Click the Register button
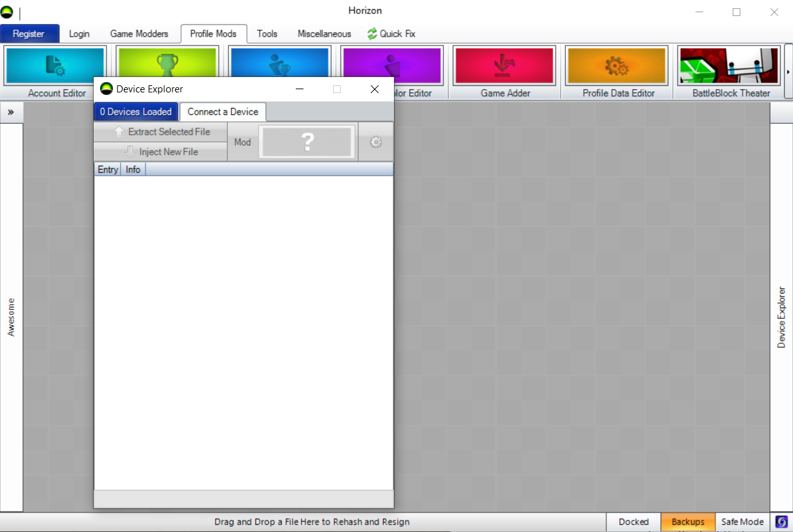This screenshot has width=793, height=532. [30, 34]
